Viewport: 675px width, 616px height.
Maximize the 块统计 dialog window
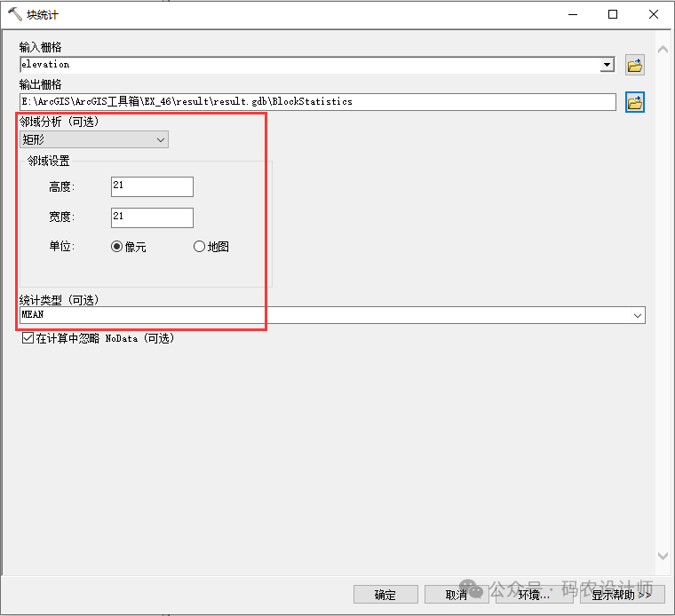coord(613,15)
